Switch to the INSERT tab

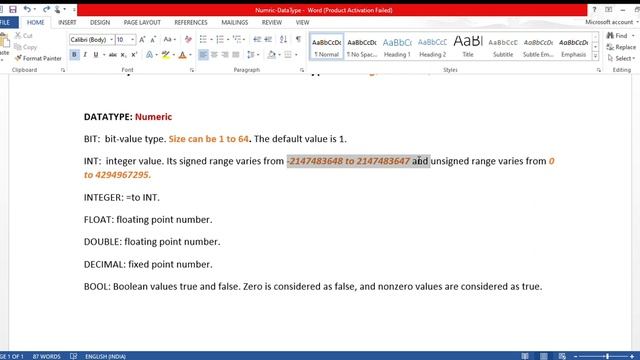click(x=67, y=22)
